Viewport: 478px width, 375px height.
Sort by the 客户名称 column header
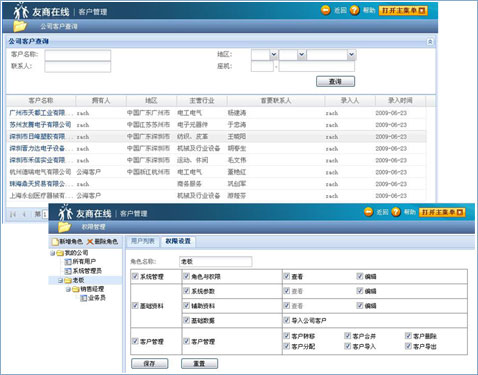pyautogui.click(x=41, y=100)
